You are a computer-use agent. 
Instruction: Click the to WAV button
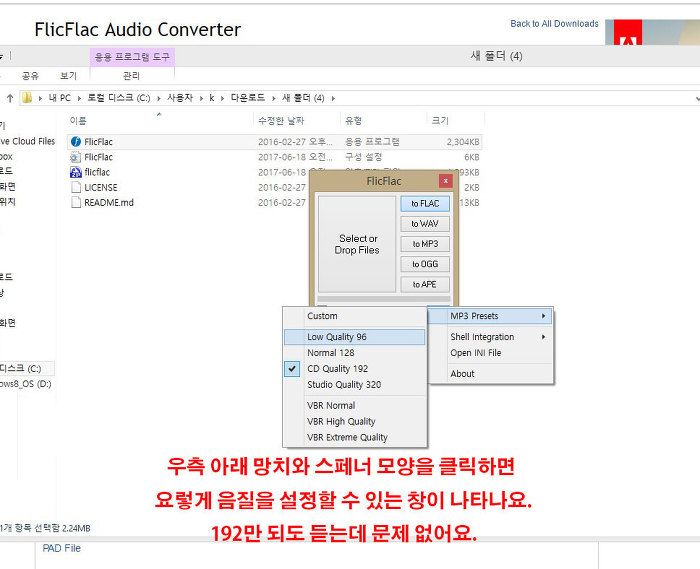(x=425, y=224)
